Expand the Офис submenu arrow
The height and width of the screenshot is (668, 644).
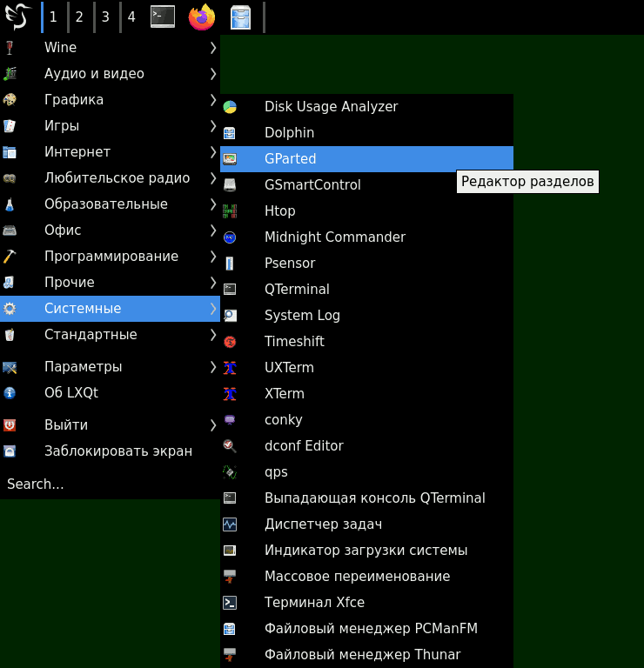(x=213, y=230)
